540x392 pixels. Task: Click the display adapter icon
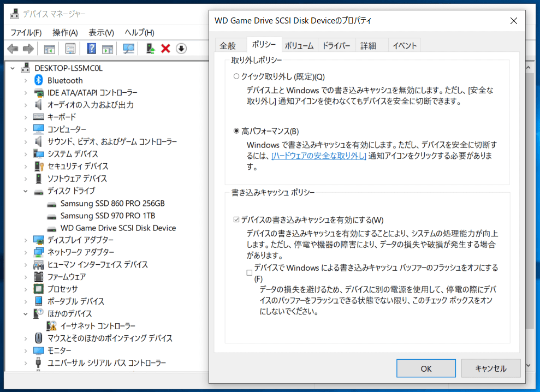click(39, 240)
